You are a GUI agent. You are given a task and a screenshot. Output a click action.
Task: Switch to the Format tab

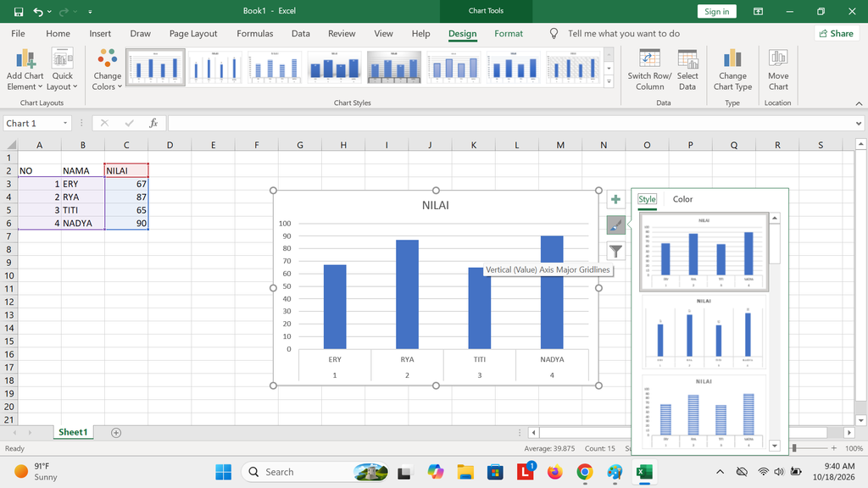(509, 34)
